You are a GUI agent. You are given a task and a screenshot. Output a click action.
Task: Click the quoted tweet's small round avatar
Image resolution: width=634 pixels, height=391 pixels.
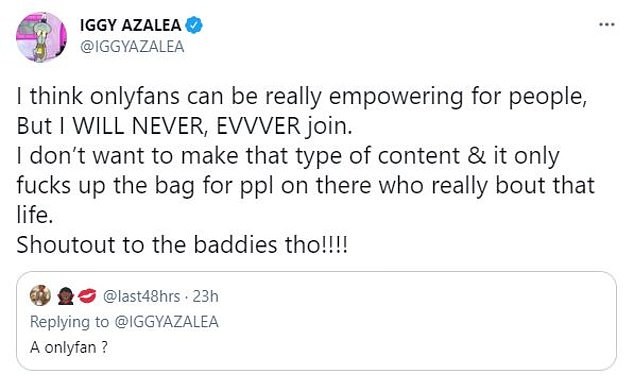click(40, 296)
